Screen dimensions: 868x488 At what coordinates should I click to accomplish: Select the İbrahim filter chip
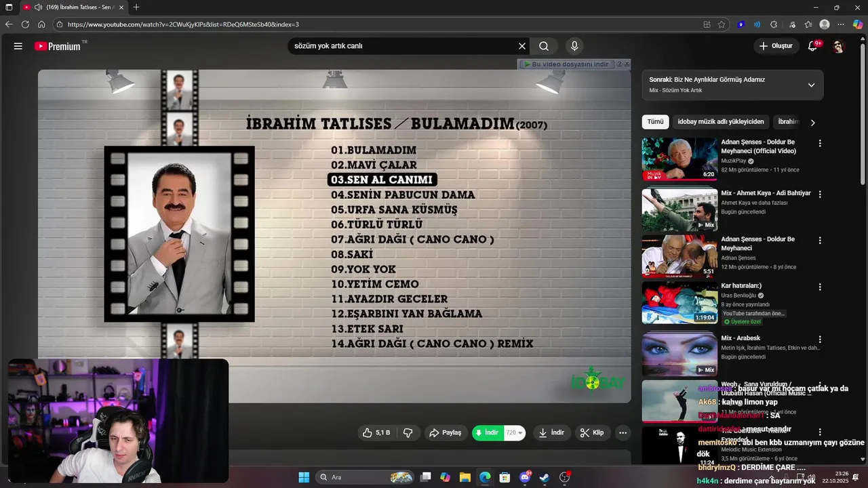[x=789, y=122]
